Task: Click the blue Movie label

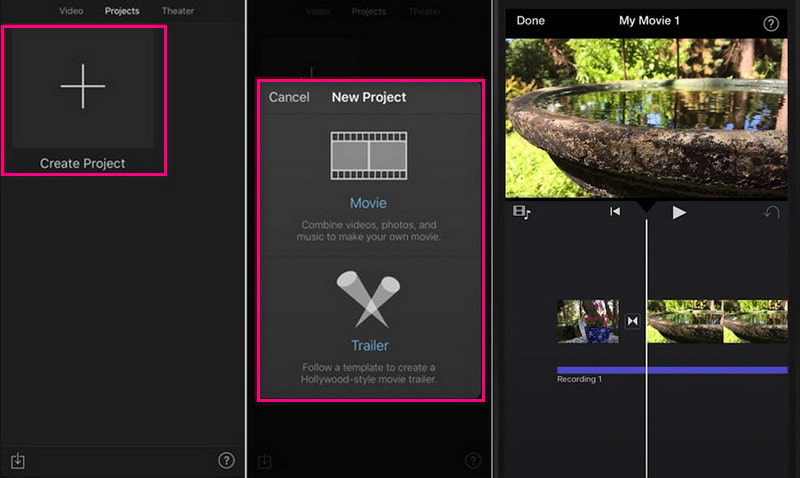Action: pos(368,203)
